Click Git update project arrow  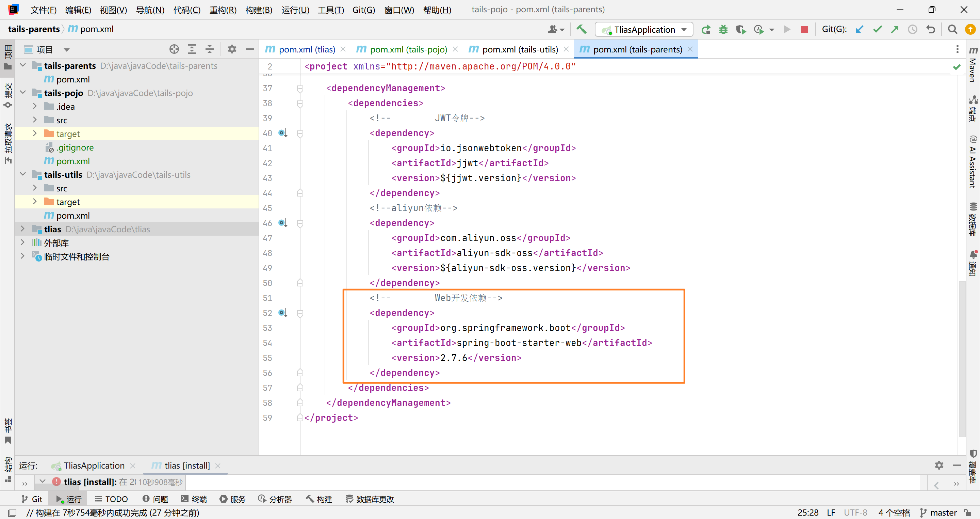[x=860, y=29]
